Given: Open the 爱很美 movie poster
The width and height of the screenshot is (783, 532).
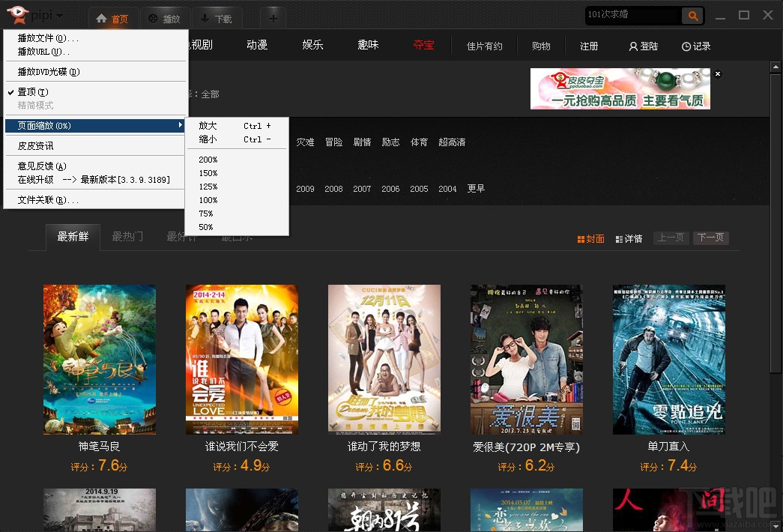Looking at the screenshot, I should click(526, 360).
